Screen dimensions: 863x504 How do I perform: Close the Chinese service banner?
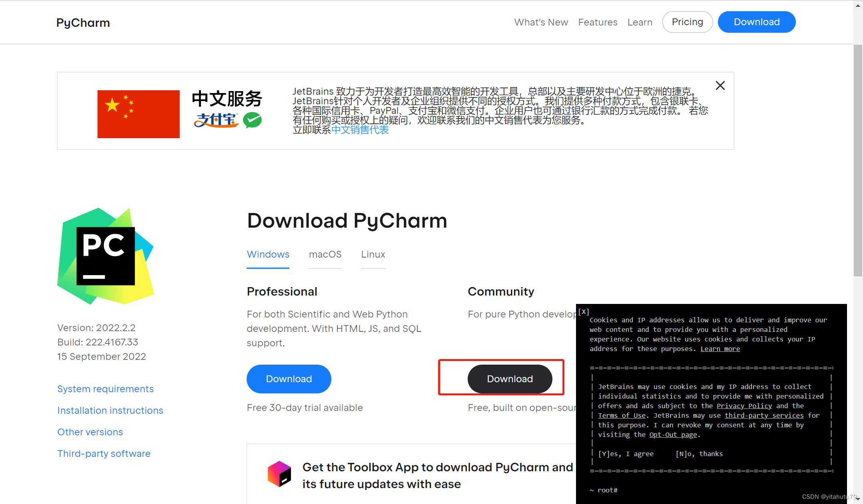(720, 85)
